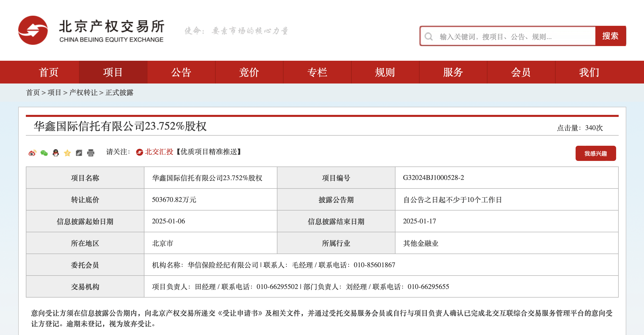Open the 规则 navigation menu

[385, 72]
